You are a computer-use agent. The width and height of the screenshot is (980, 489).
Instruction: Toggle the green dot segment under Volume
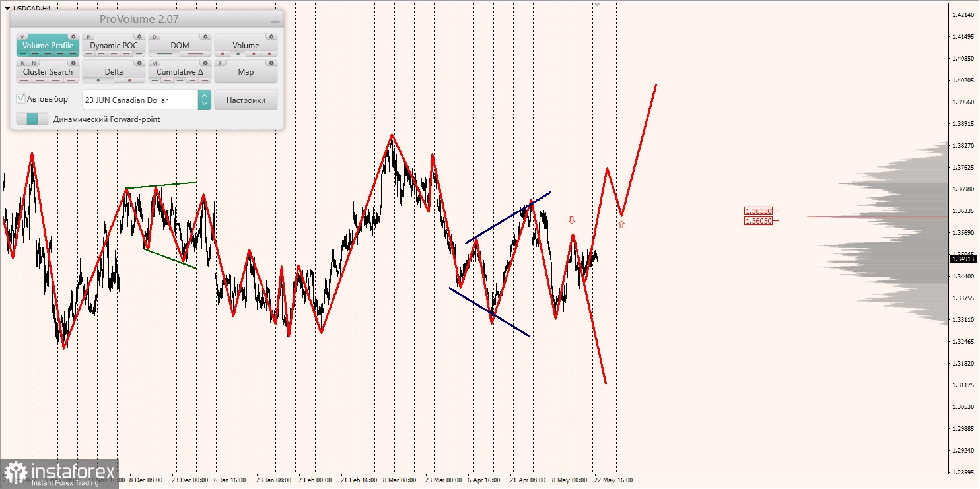tap(238, 53)
